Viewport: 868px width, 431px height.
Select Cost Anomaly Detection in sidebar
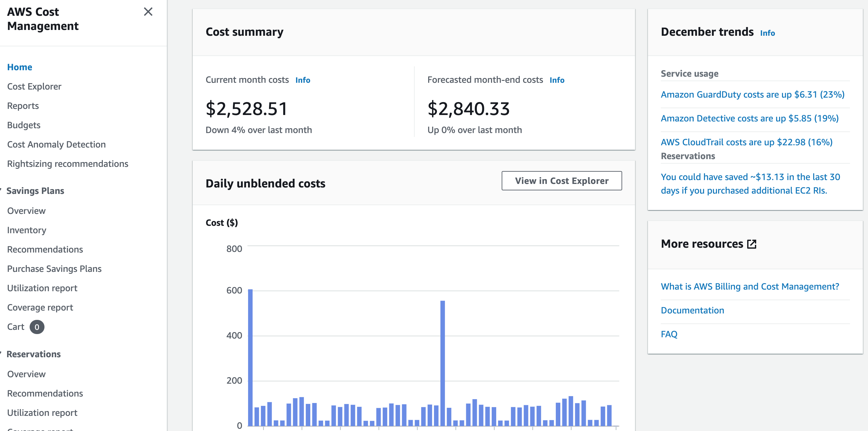(56, 145)
